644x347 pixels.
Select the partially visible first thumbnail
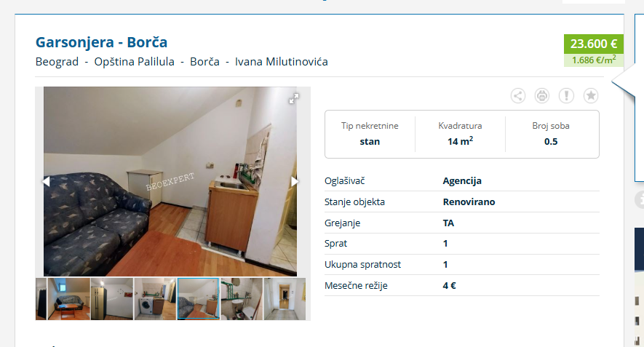[41, 299]
